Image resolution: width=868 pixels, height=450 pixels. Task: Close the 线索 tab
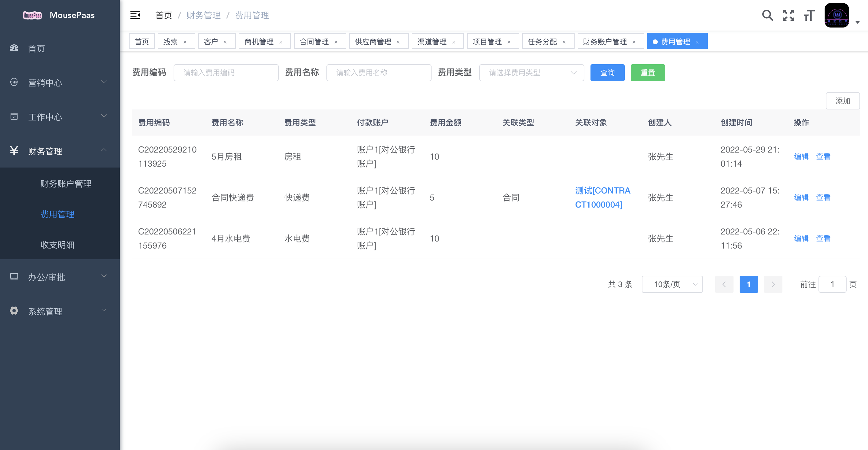185,42
